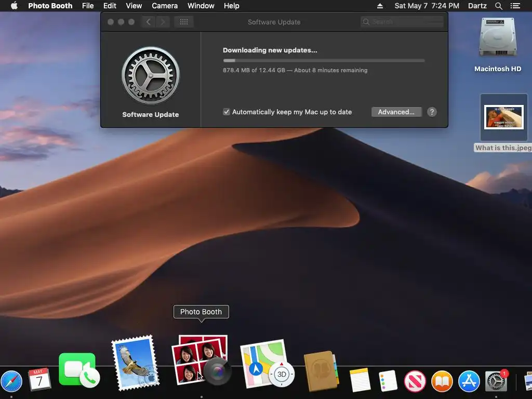532x399 pixels.
Task: Go forward in System Preferences
Action: coord(163,22)
